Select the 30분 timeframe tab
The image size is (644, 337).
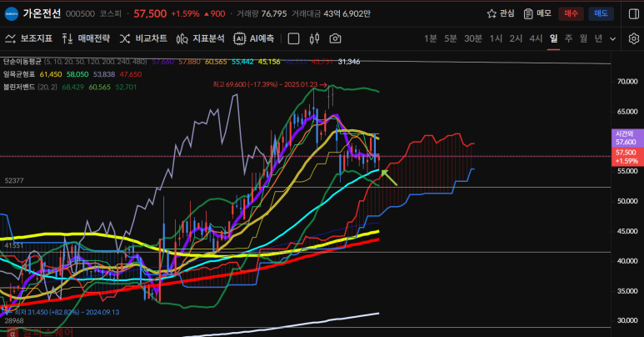[x=472, y=38]
